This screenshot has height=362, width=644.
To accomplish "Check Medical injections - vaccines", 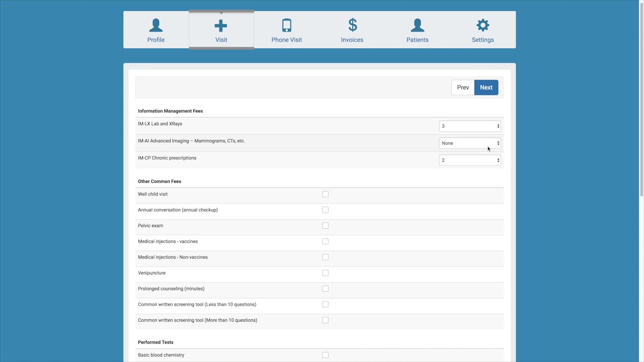I will tap(326, 241).
